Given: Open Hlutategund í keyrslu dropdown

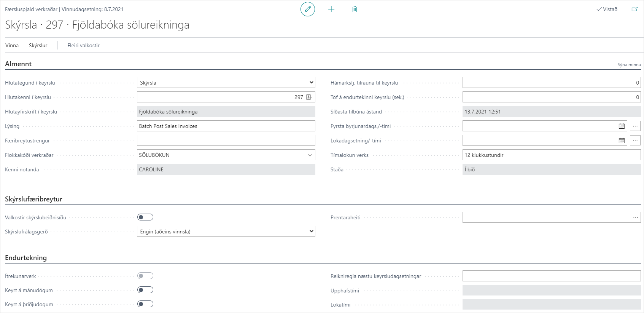Looking at the screenshot, I should pyautogui.click(x=226, y=83).
